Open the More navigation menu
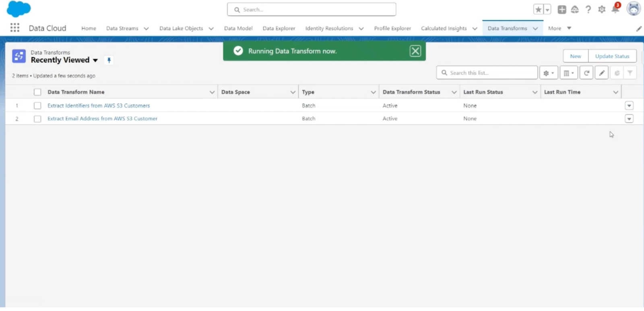 pos(559,29)
